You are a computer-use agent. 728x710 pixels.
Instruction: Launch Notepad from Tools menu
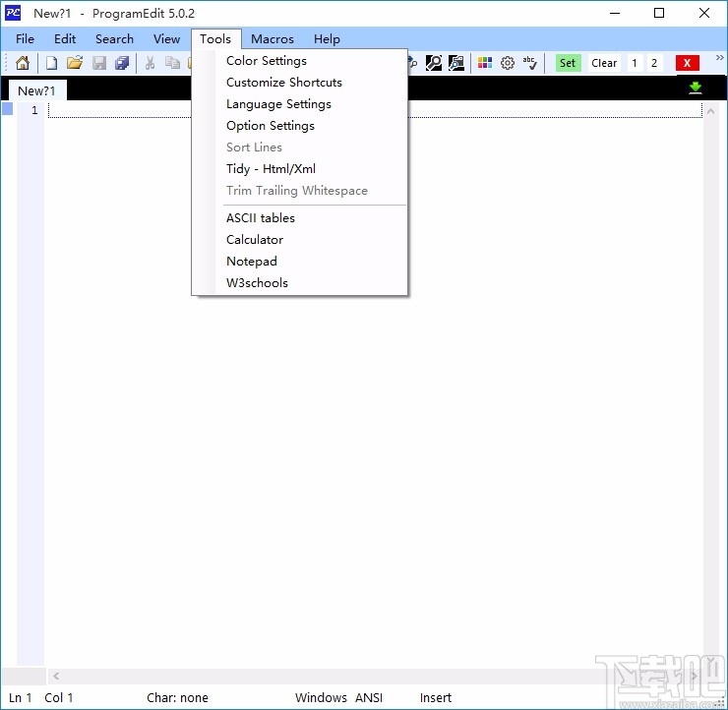[x=300, y=262]
